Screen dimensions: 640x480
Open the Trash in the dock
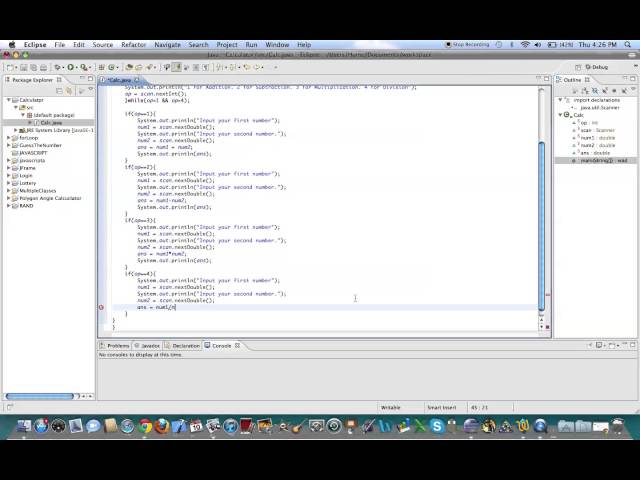pyautogui.click(x=618, y=426)
